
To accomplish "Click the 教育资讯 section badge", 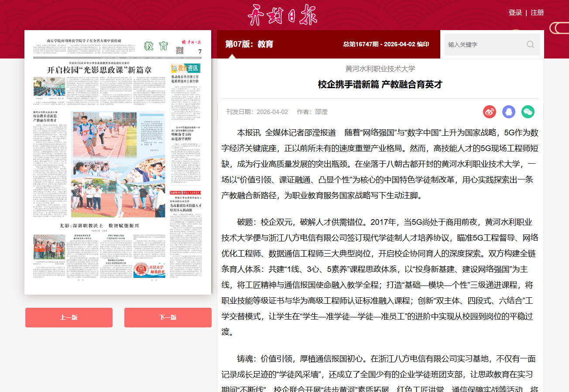I will point(185,68).
